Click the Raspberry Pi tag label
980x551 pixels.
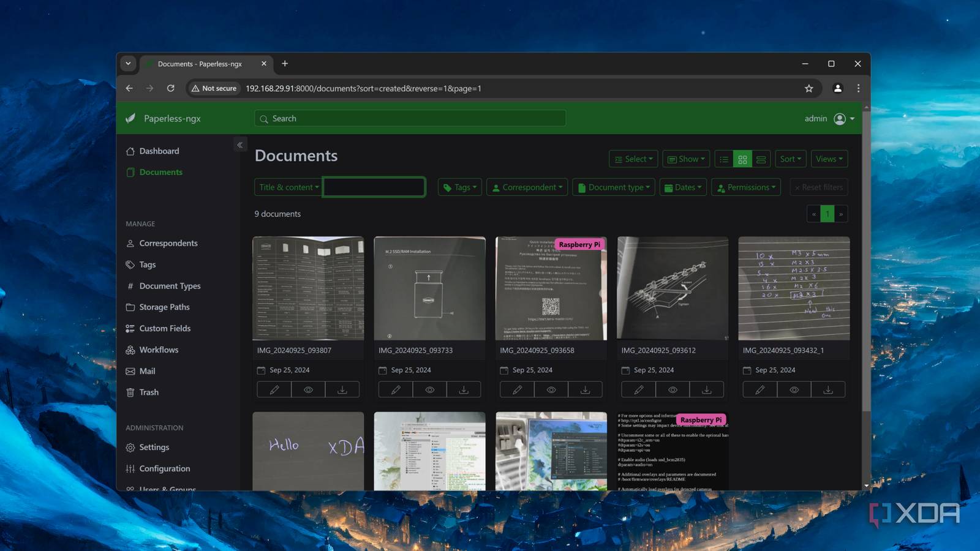point(578,244)
